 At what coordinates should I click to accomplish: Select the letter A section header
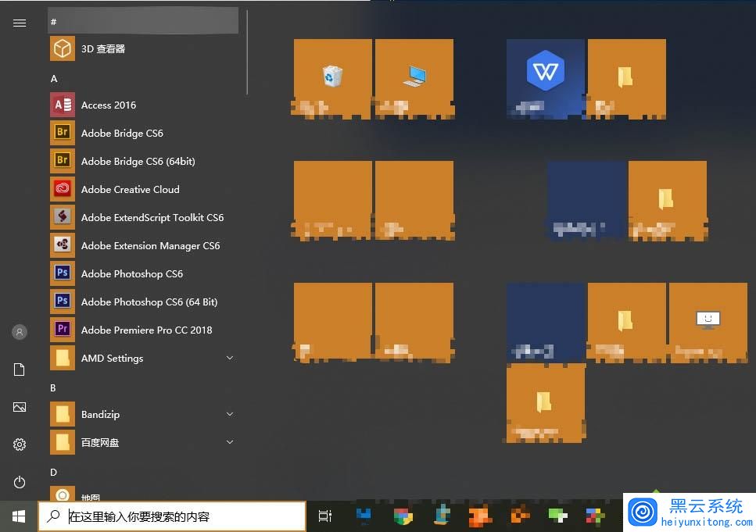53,78
